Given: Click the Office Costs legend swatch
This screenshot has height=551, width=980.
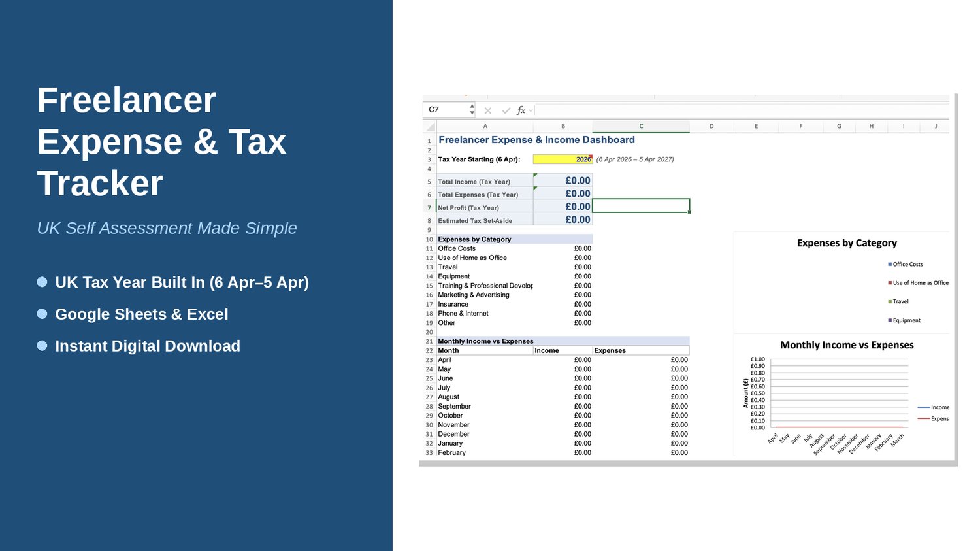Looking at the screenshot, I should coord(890,264).
